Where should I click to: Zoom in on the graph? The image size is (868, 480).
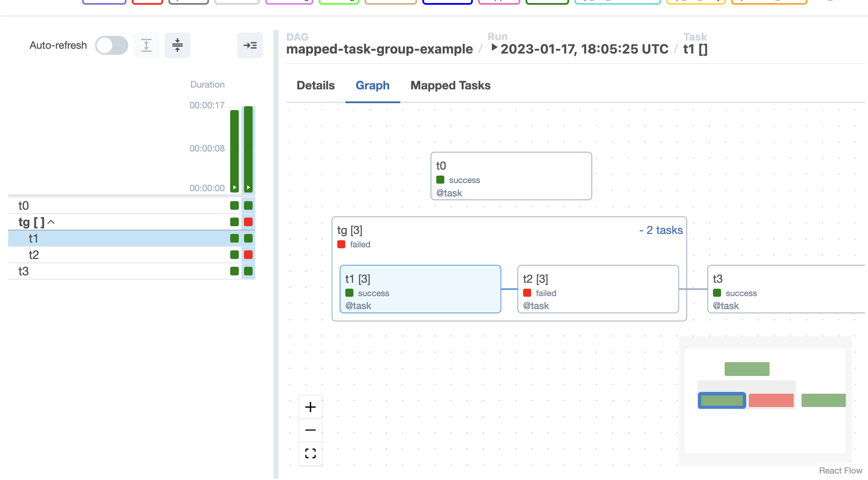[310, 407]
